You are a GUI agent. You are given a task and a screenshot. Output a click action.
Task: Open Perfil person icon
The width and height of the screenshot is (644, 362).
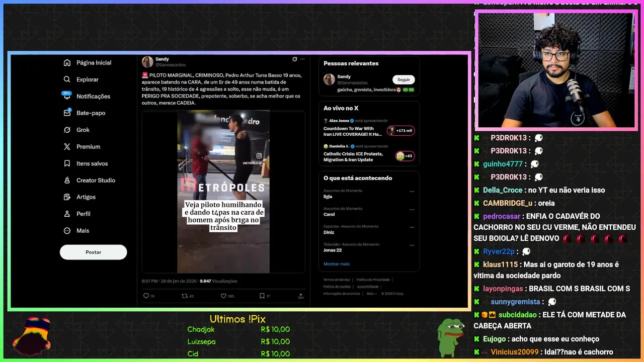point(67,214)
